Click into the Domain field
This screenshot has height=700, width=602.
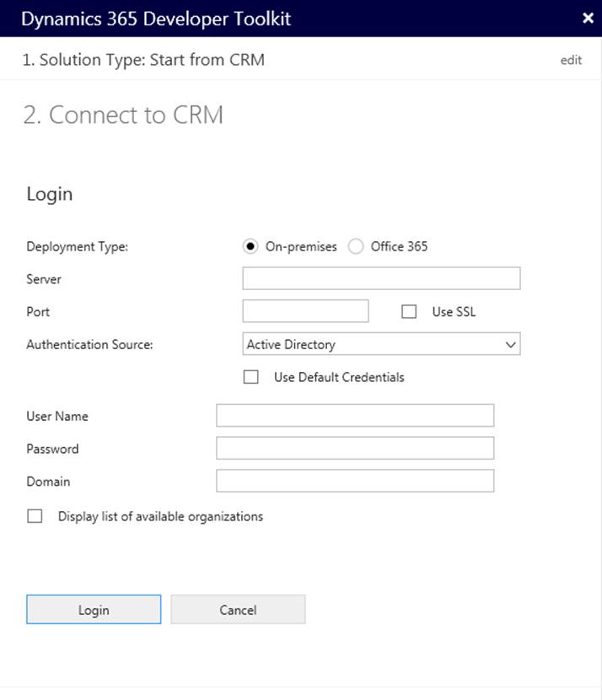(355, 481)
